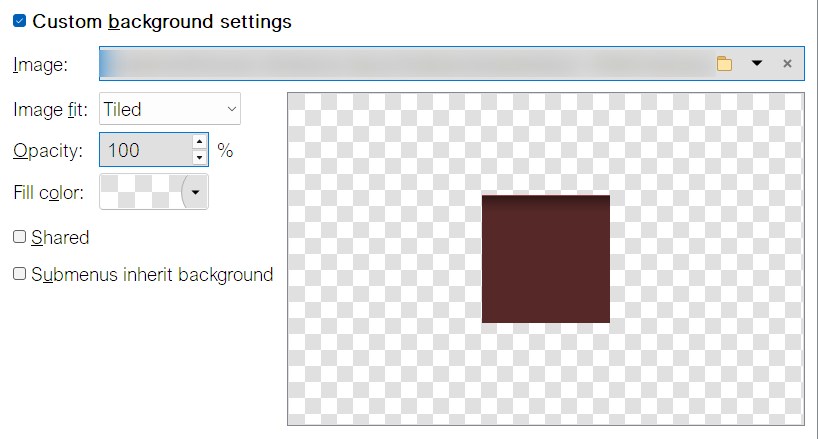Open the Fill color dropdown arrow
Screen dimensions: 818x439
pos(195,192)
